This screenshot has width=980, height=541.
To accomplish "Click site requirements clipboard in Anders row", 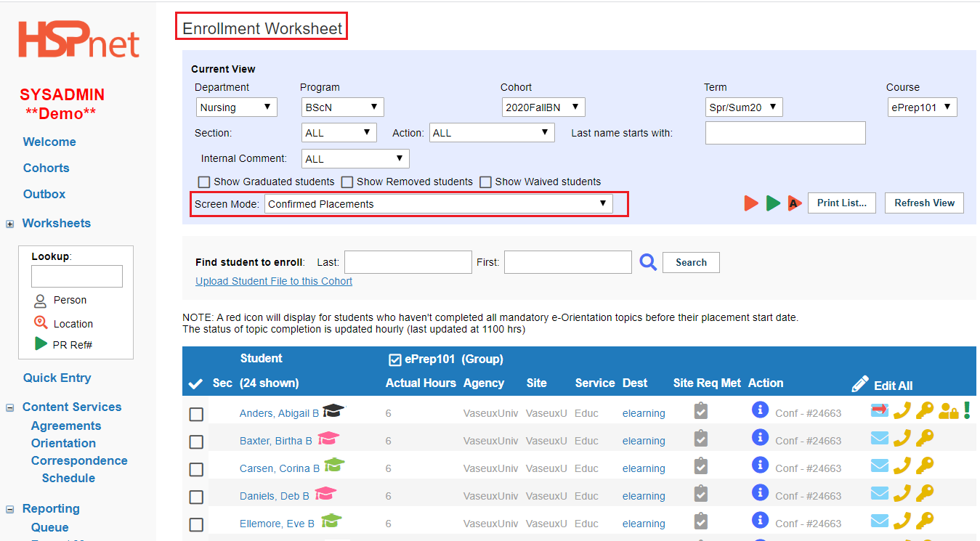I will (x=701, y=411).
